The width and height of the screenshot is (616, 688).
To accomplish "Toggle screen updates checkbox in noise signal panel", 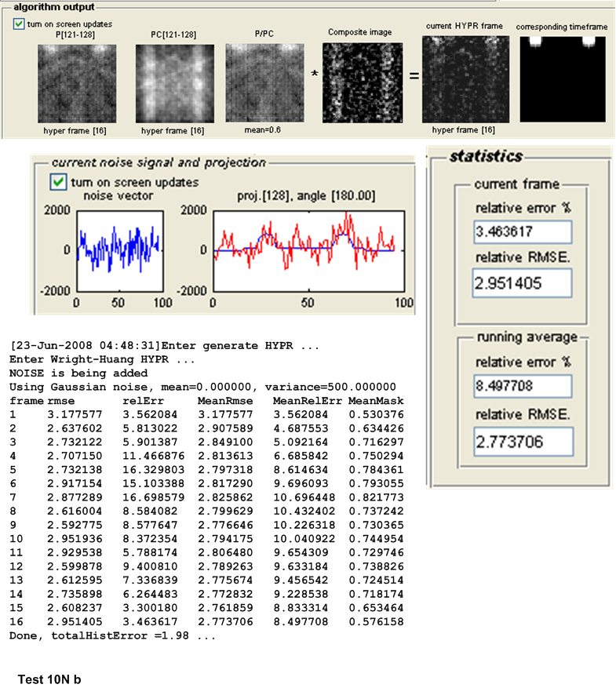I will [x=58, y=182].
